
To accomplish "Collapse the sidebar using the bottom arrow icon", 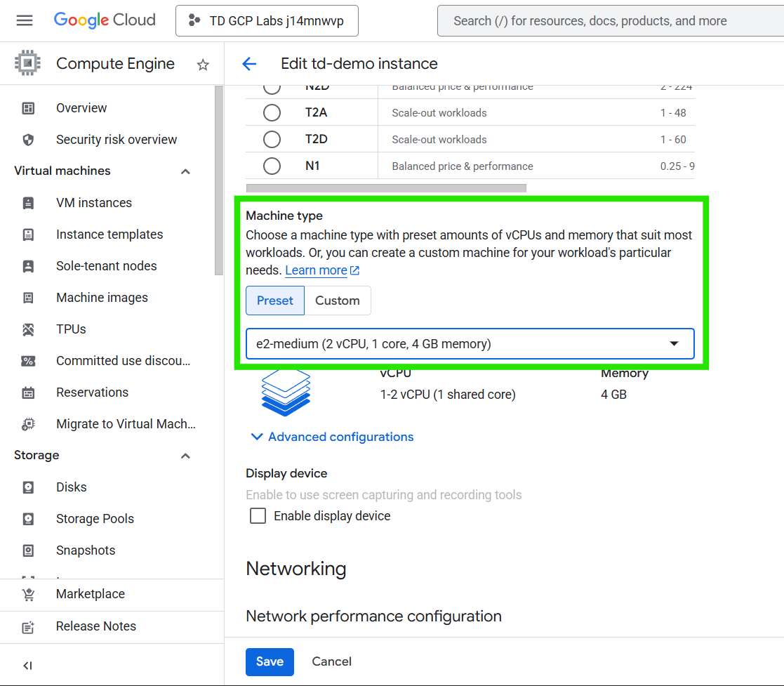I will click(27, 666).
